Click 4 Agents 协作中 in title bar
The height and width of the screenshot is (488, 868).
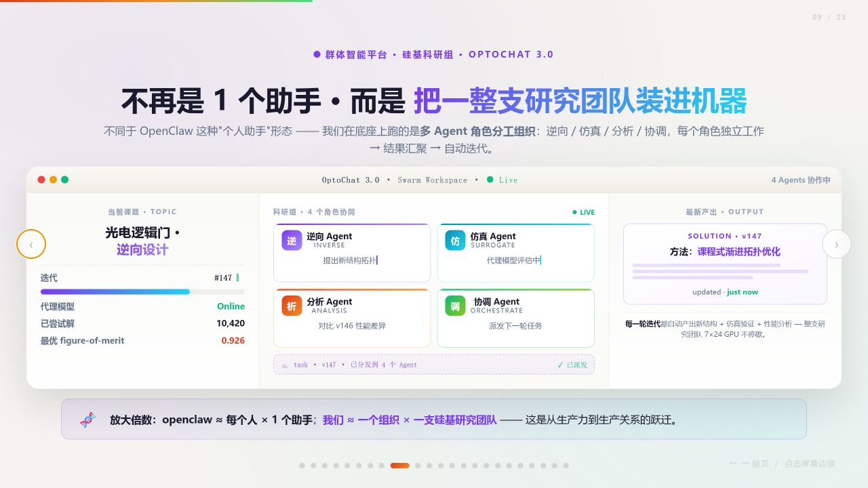tap(800, 180)
